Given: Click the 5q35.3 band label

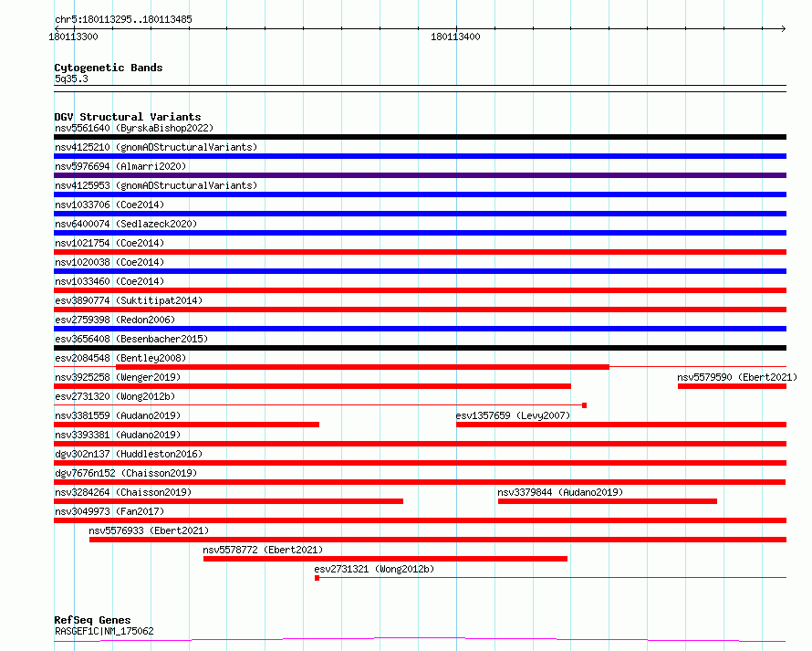Looking at the screenshot, I should click(71, 79).
